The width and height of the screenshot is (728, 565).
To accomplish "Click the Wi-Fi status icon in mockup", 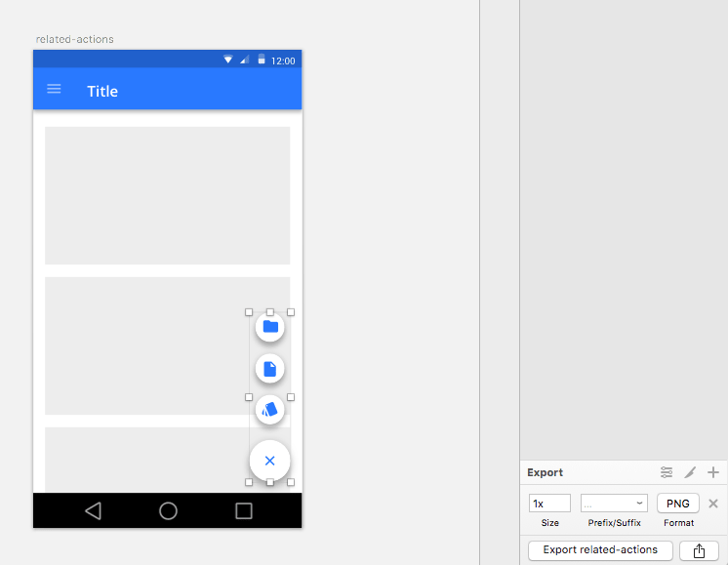I will 228,60.
